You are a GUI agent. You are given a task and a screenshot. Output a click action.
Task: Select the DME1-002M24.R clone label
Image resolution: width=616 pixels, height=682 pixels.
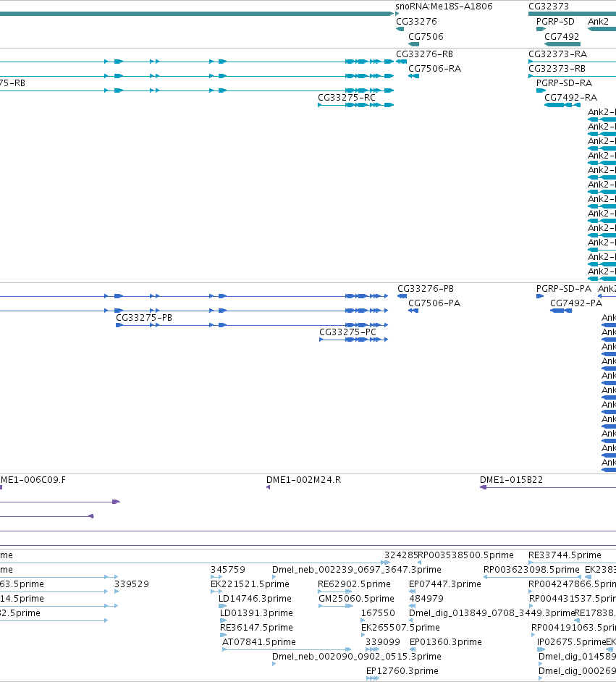pos(303,480)
